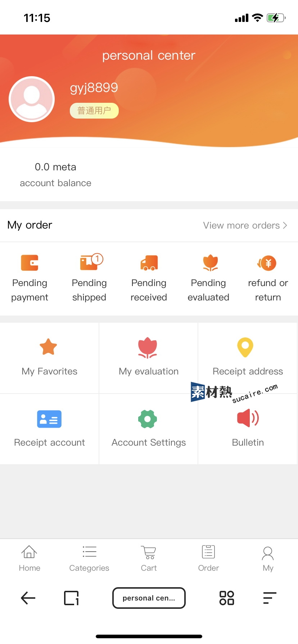Select the refund or return icon

[x=267, y=263]
